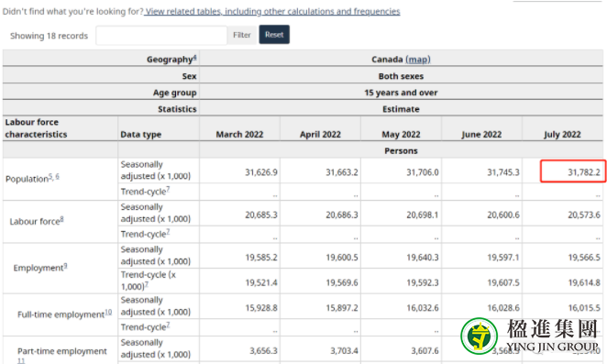
Task: Select Full-time employment value 15,897.2
Action: (x=342, y=308)
